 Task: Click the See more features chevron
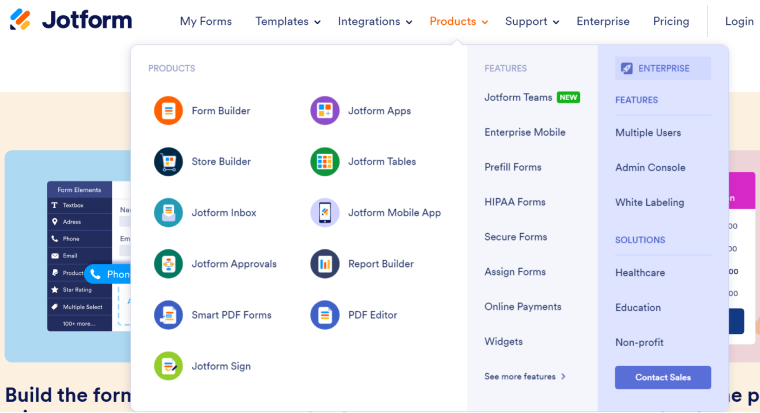click(563, 376)
